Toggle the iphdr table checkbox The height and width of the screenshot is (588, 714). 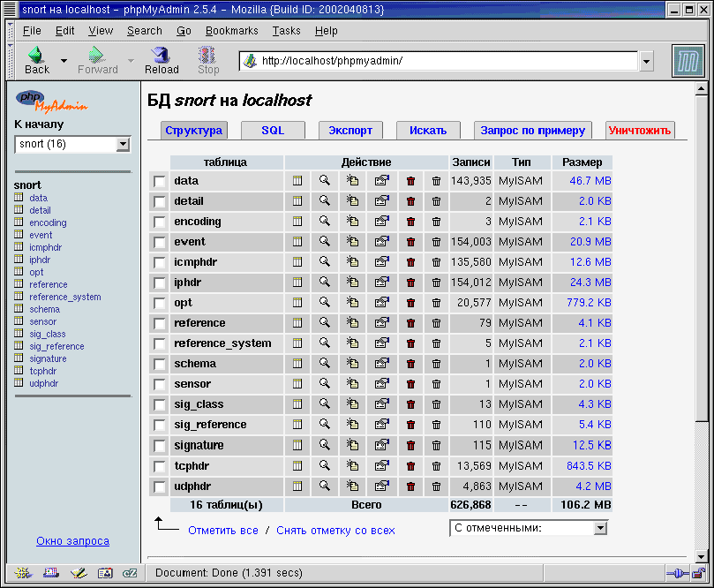point(160,283)
